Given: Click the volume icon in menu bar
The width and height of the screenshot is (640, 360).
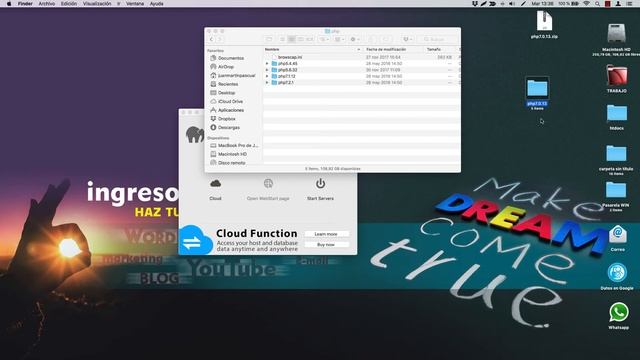Looking at the screenshot, I should (x=512, y=4).
